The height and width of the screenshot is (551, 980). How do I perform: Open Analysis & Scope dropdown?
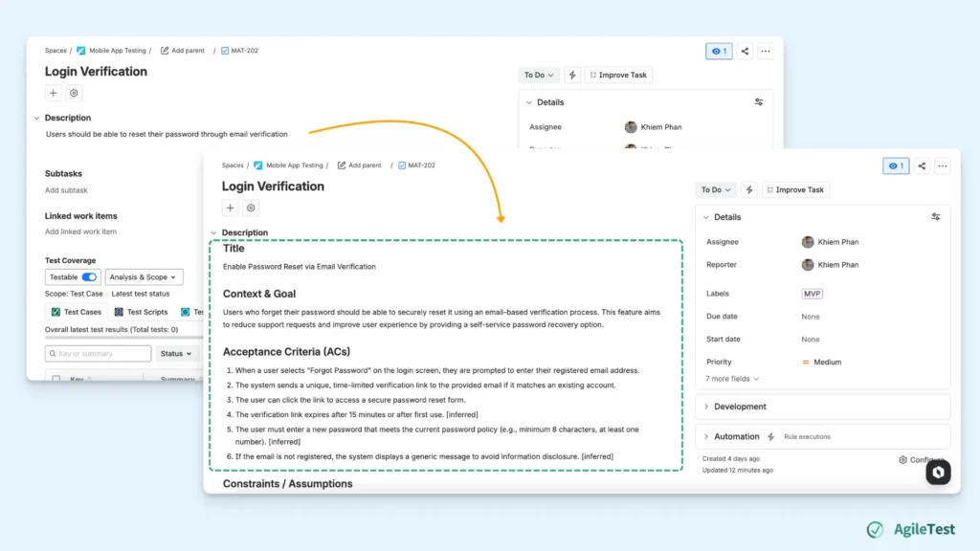tap(144, 276)
